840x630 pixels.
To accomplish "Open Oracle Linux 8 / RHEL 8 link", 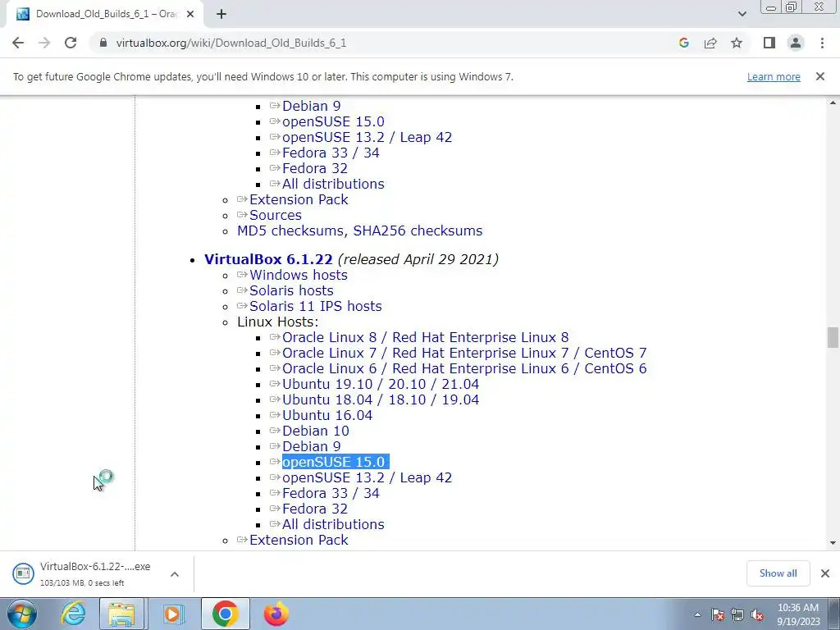I will click(x=426, y=337).
